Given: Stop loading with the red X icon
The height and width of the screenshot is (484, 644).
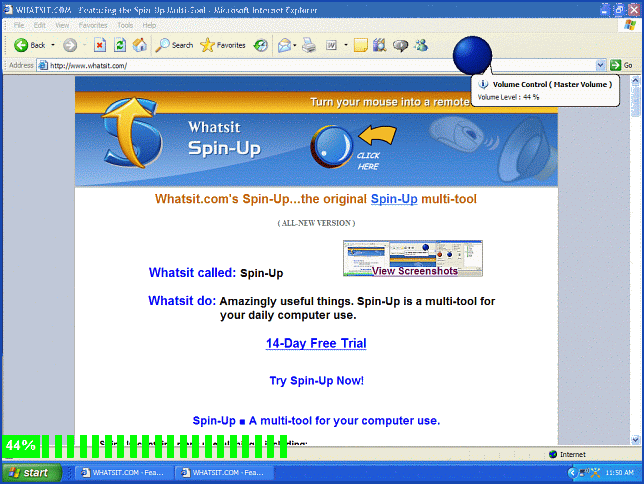Looking at the screenshot, I should (100, 45).
